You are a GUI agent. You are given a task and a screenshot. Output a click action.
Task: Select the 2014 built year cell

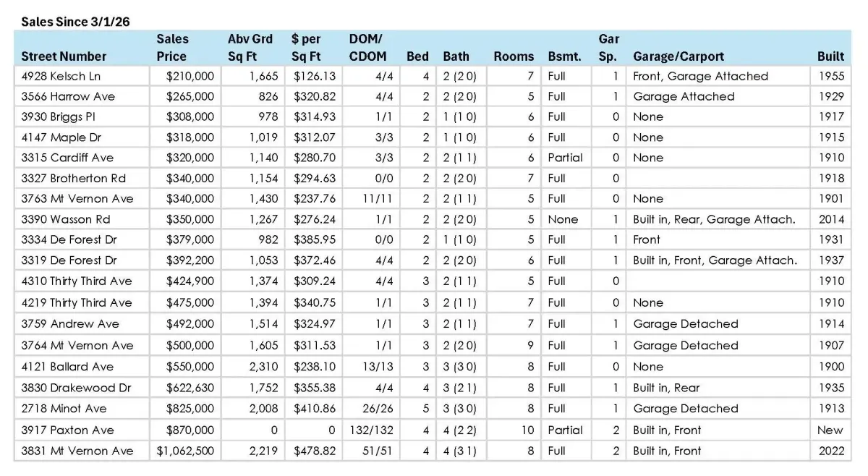click(x=831, y=219)
